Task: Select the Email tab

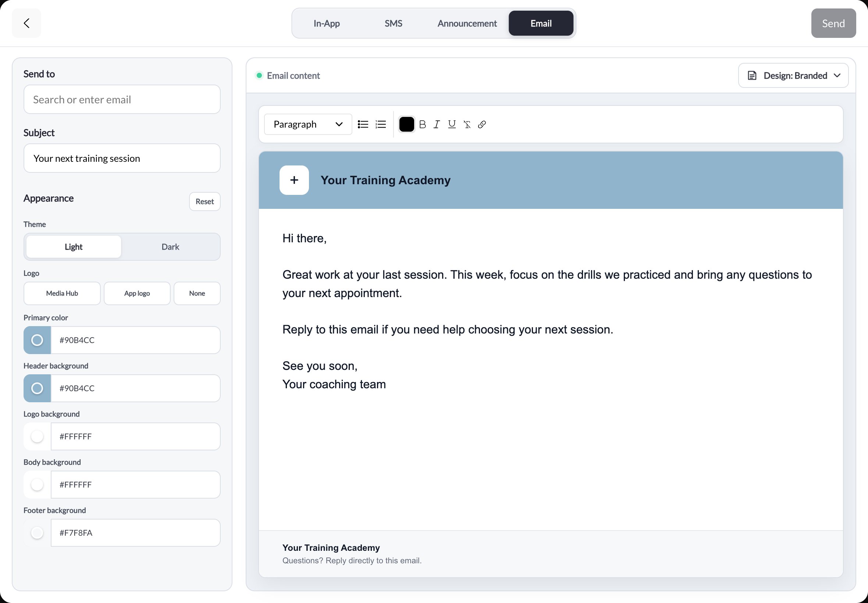Action: [541, 24]
